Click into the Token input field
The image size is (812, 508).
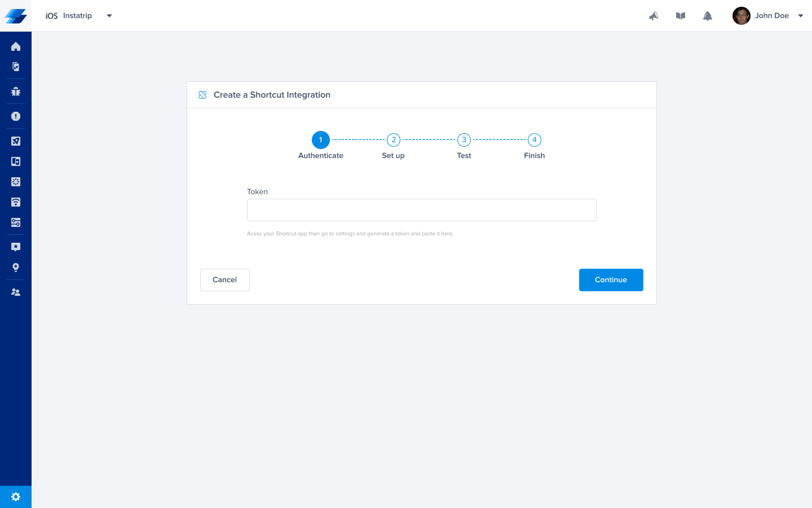(x=422, y=210)
